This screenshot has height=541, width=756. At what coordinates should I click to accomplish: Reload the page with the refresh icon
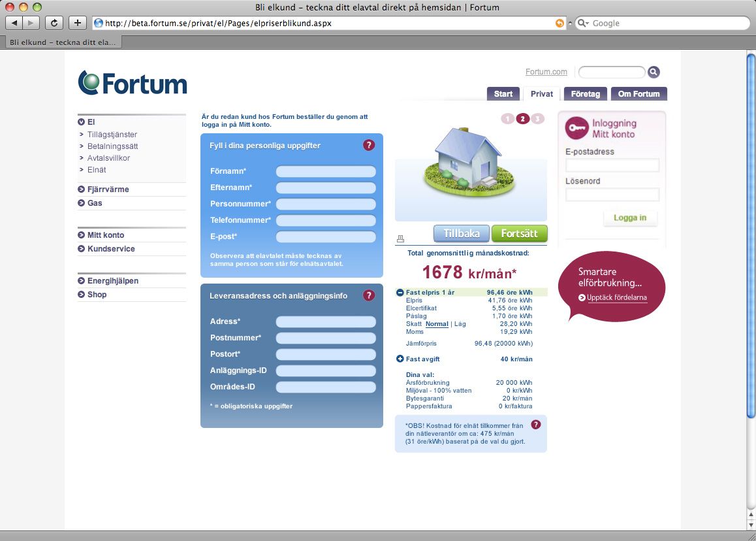pos(54,23)
